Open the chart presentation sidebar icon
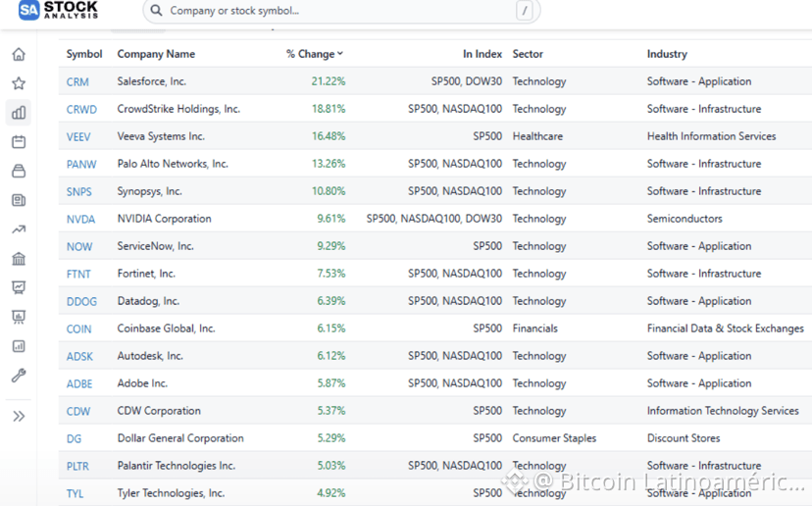Screen dimensions: 812x506 19,287
